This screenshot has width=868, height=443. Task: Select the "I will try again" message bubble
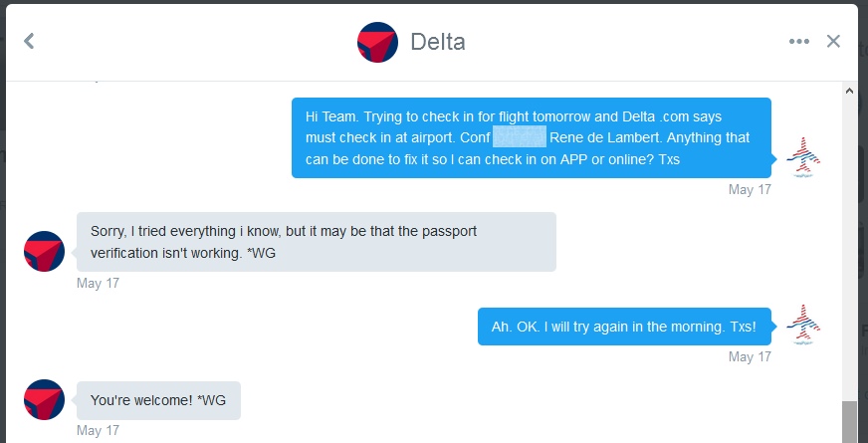click(x=624, y=327)
